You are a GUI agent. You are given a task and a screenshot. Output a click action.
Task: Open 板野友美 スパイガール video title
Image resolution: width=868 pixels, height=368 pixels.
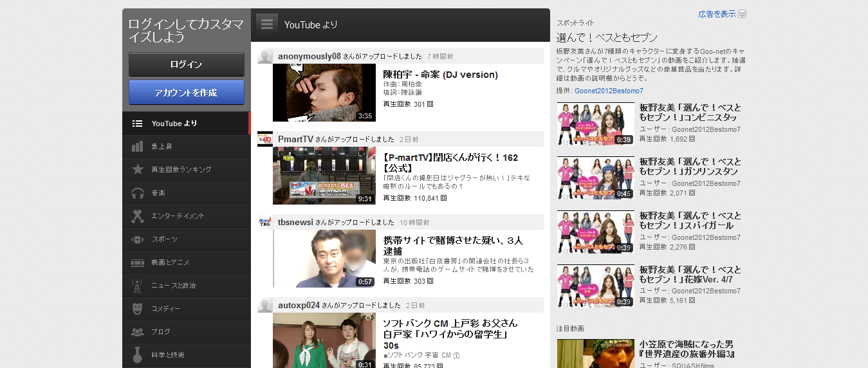690,221
